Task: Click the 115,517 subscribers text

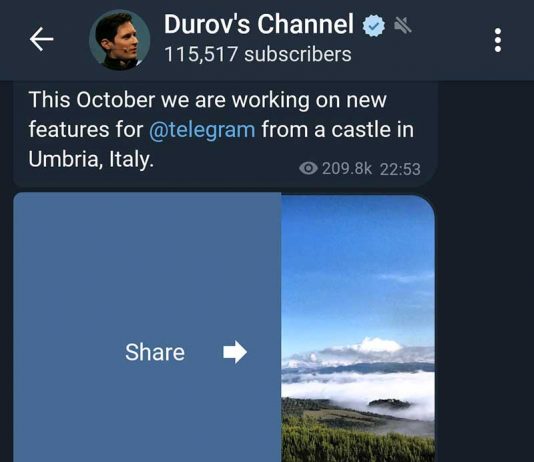Action: coord(258,54)
